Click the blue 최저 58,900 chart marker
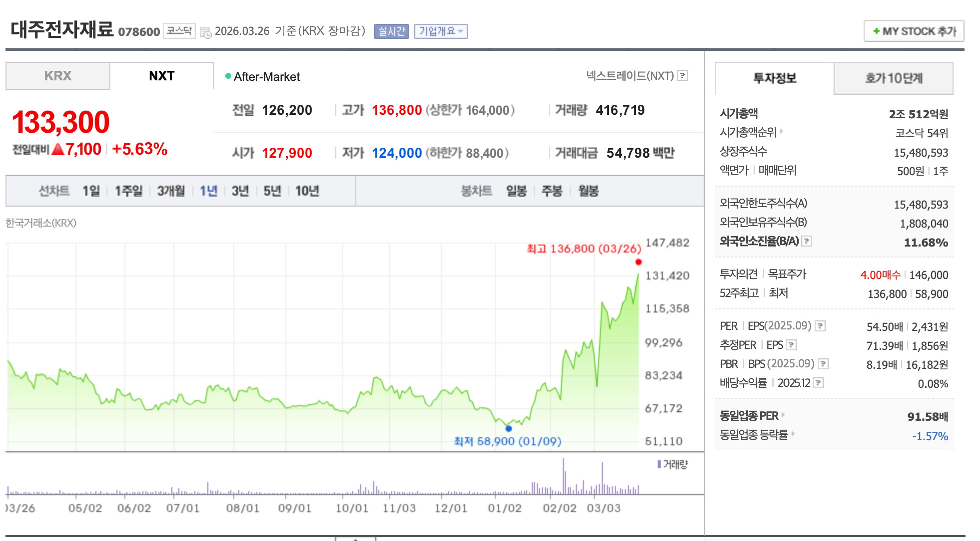Screen dimensions: 980x541 [508, 428]
